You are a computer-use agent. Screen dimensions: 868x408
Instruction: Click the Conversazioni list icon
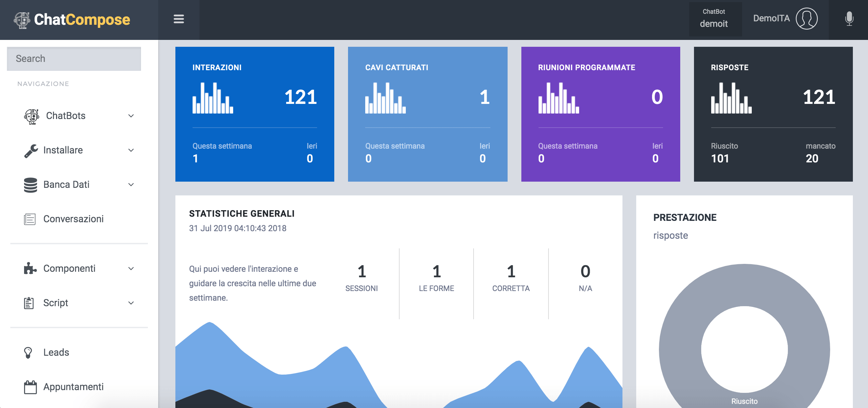[x=30, y=219]
